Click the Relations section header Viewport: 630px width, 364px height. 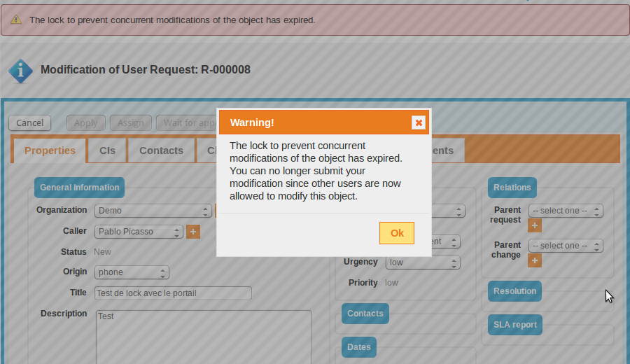pos(512,188)
